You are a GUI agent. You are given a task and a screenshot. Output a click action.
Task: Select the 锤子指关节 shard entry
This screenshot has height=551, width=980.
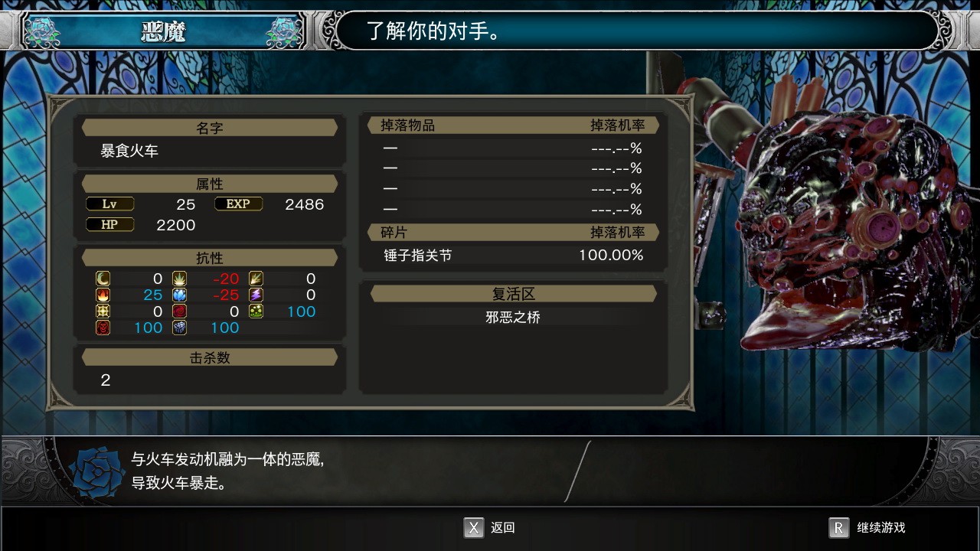click(x=513, y=256)
